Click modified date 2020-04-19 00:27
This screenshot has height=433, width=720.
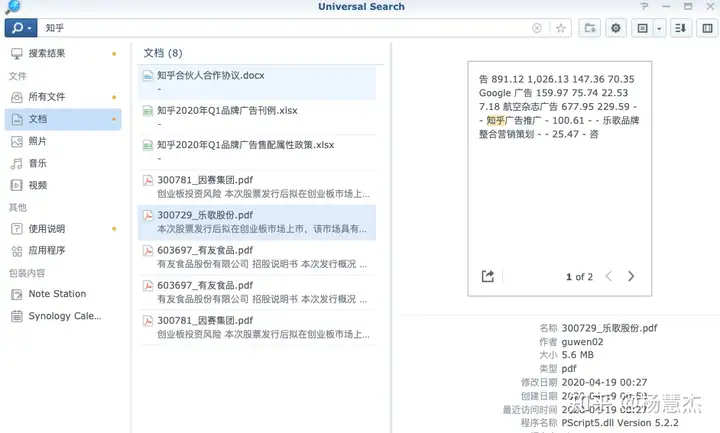[x=604, y=382]
